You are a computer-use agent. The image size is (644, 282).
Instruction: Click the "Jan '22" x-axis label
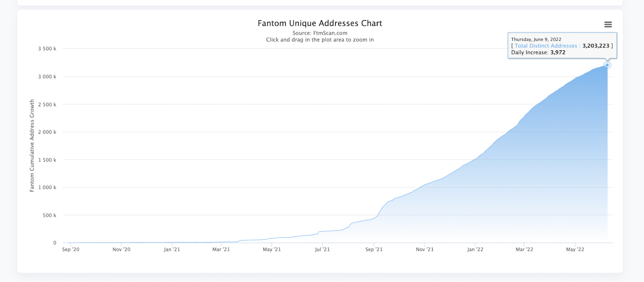coord(475,249)
